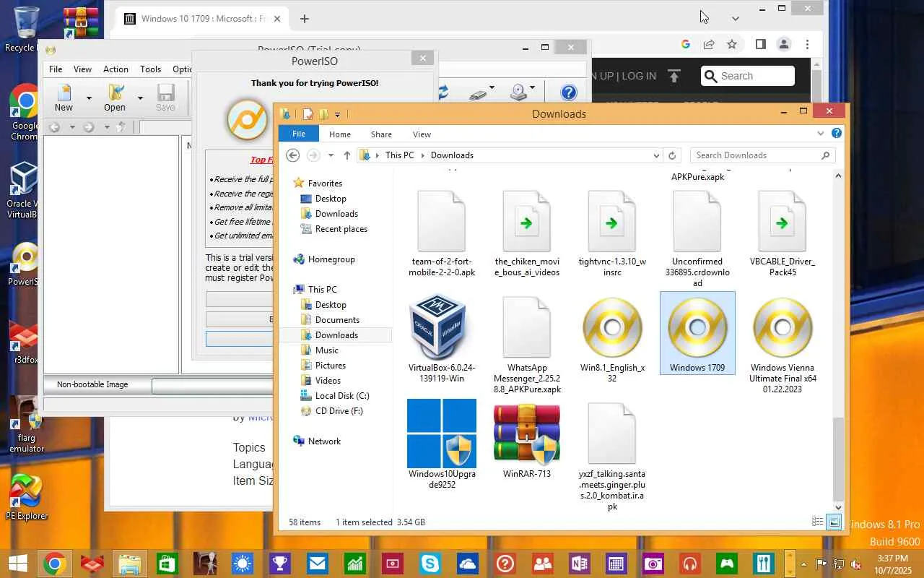The height and width of the screenshot is (578, 924).
Task: Toggle the Chrome side panel icon
Action: pyautogui.click(x=760, y=44)
